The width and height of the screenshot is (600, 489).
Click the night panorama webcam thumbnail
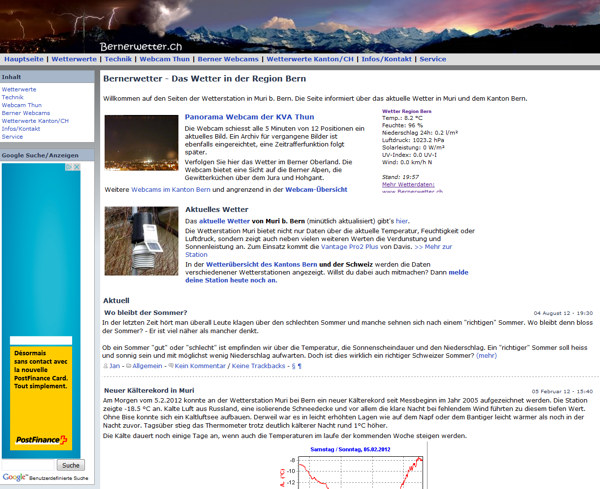tap(140, 143)
